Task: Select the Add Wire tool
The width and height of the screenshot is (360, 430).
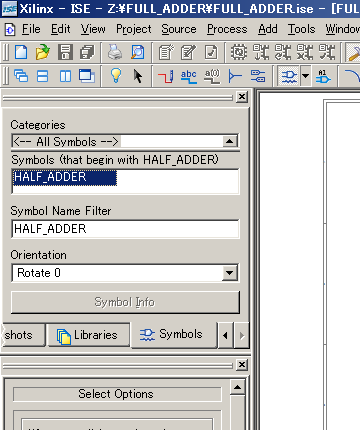Action: (166, 76)
